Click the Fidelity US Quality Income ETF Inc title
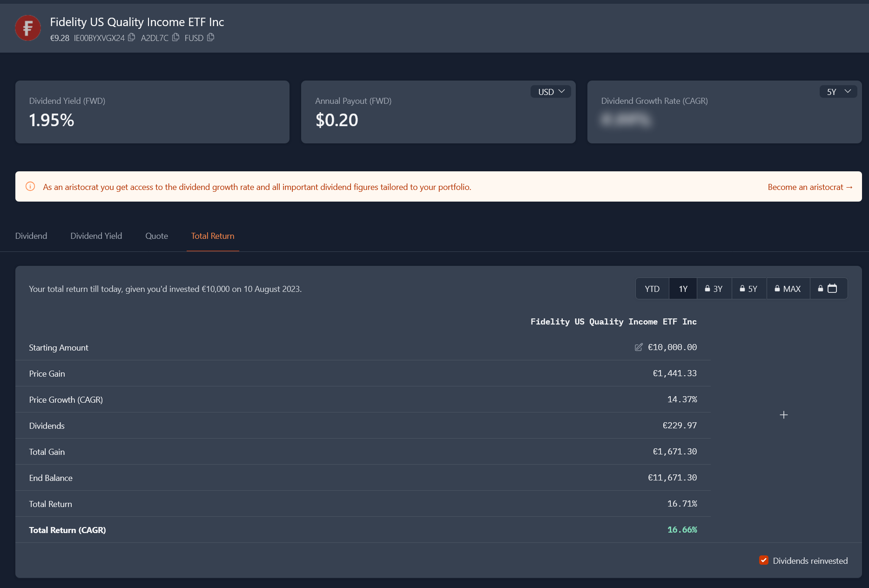The image size is (869, 588). (x=137, y=22)
